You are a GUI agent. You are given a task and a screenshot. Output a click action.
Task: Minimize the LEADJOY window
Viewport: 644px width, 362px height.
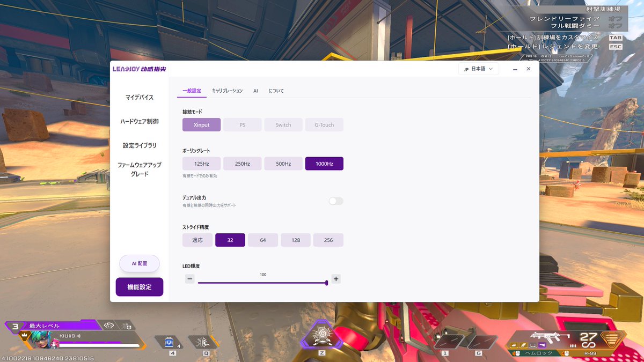point(515,69)
